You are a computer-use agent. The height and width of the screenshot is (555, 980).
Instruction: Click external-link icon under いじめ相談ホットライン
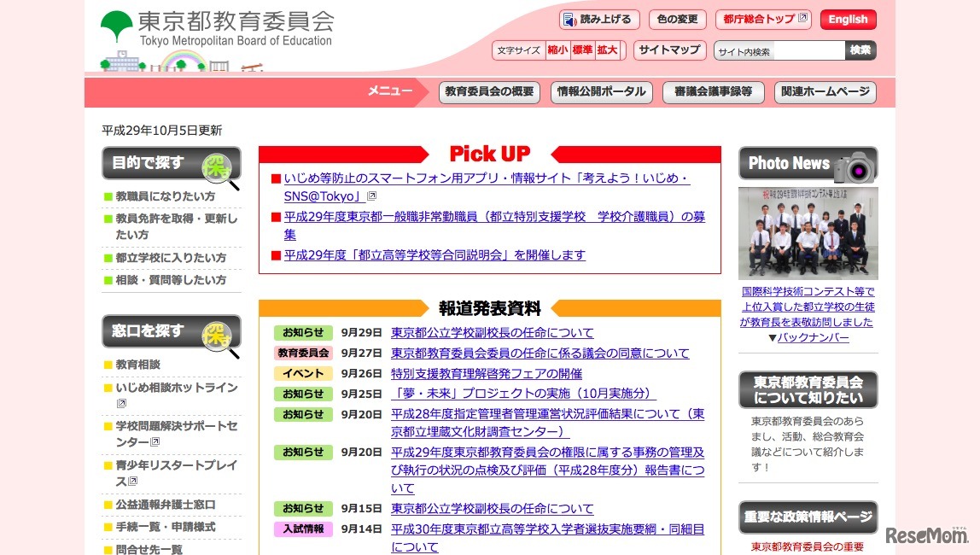[x=122, y=403]
